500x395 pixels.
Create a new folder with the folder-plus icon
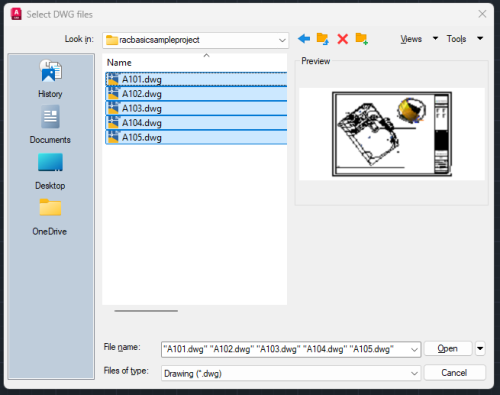[362, 39]
